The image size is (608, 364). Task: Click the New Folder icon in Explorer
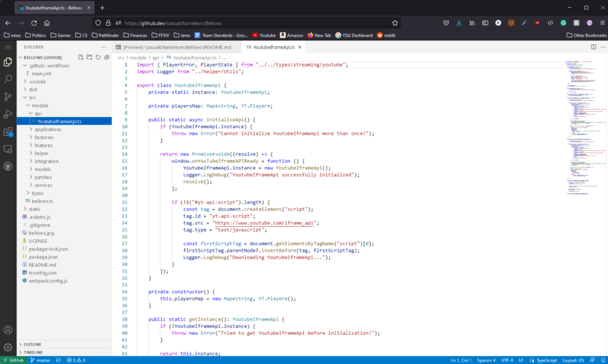pos(90,57)
